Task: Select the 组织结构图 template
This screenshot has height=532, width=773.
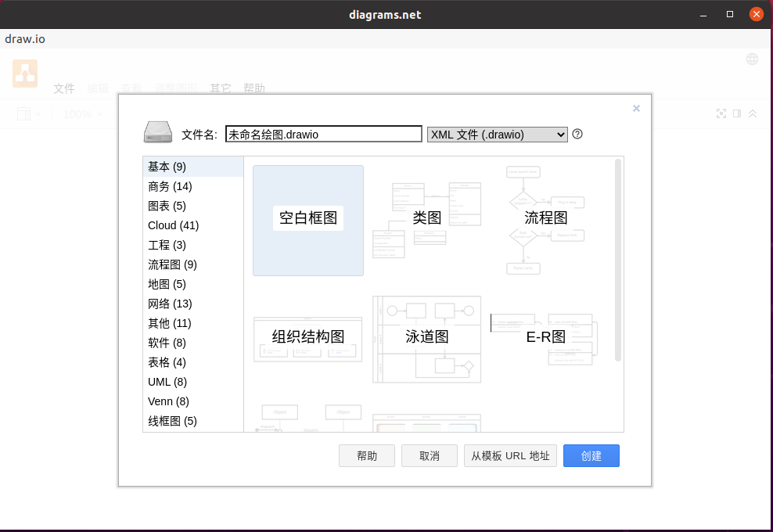Action: tap(308, 340)
